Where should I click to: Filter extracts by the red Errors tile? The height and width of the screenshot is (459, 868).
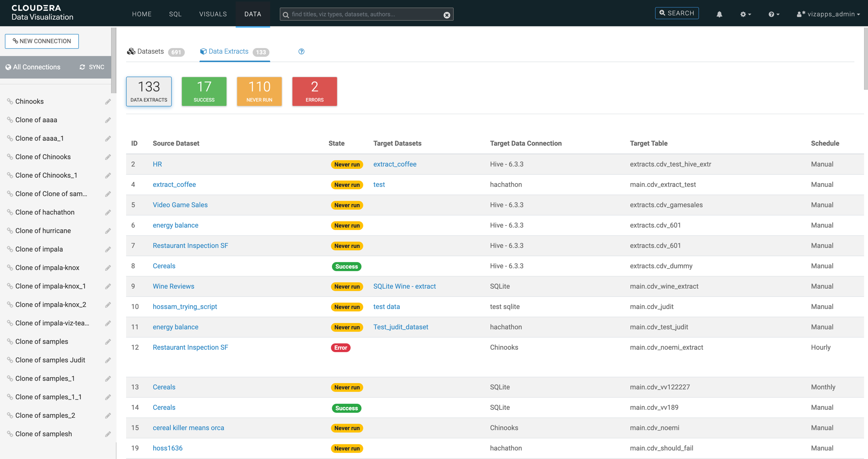[314, 91]
